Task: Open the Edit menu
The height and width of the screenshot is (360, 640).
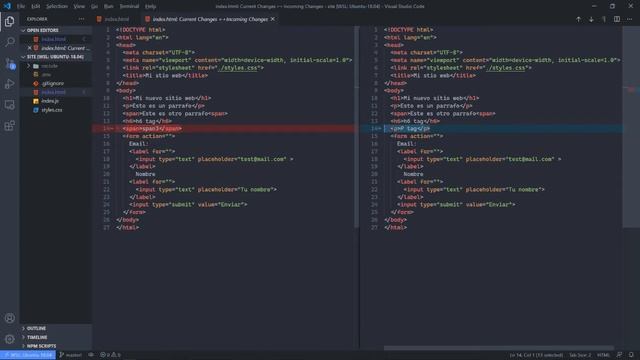Action: [36, 7]
